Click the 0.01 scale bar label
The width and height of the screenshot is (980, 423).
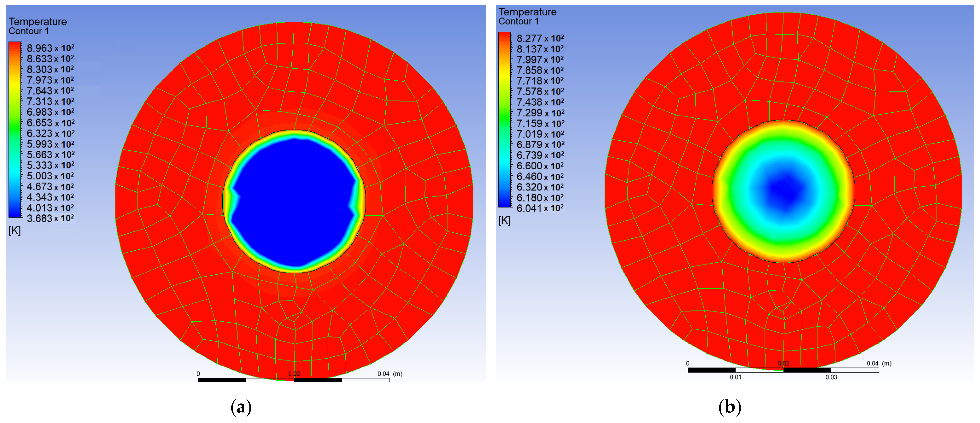[x=735, y=377]
